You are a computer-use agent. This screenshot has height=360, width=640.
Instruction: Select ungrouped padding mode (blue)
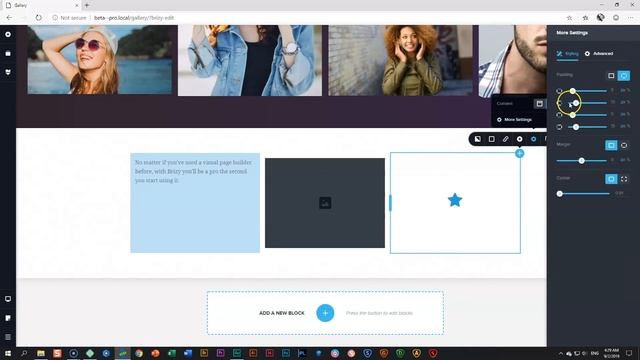pyautogui.click(x=624, y=76)
